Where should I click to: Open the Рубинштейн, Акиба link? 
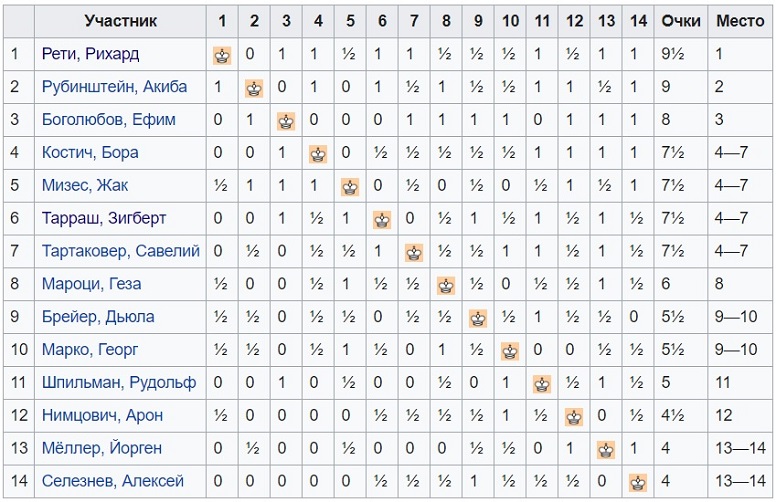[x=114, y=87]
